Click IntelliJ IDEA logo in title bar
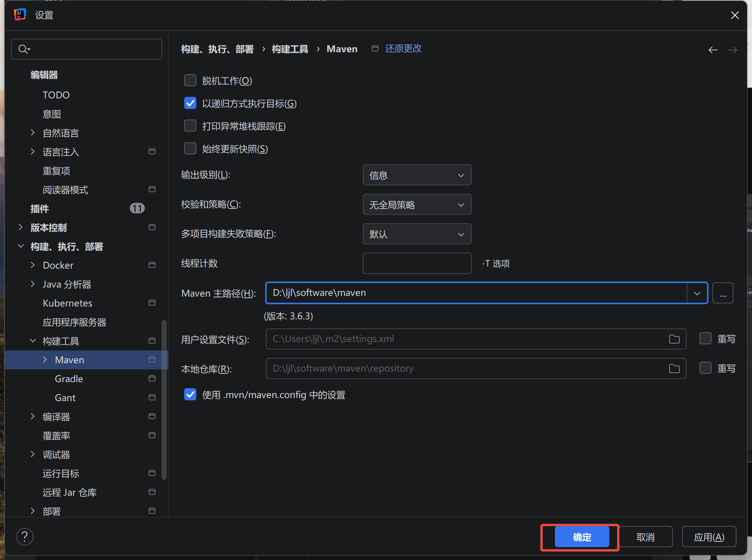Image resolution: width=752 pixels, height=560 pixels. 20,15
